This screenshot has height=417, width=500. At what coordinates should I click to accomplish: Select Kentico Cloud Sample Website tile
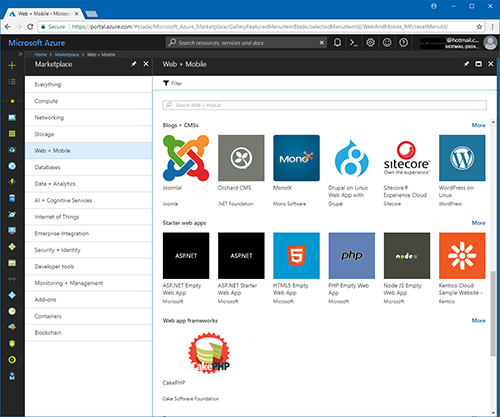[x=462, y=256]
